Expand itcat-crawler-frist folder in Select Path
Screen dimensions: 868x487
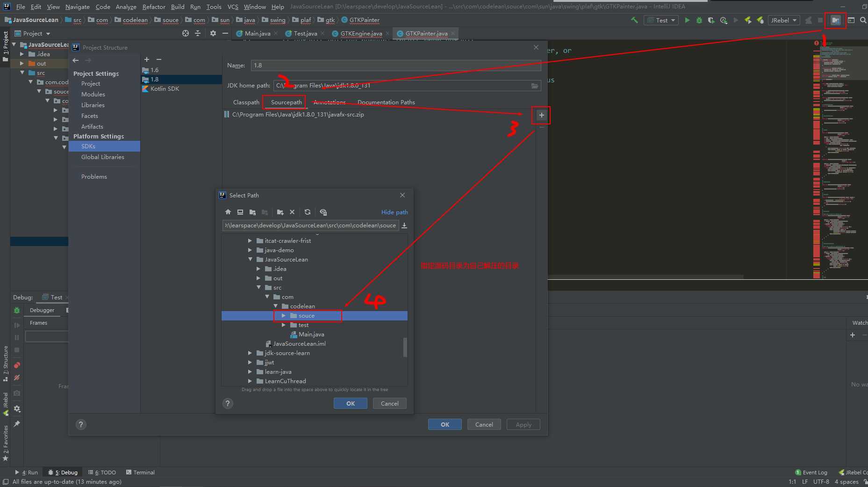pyautogui.click(x=250, y=241)
